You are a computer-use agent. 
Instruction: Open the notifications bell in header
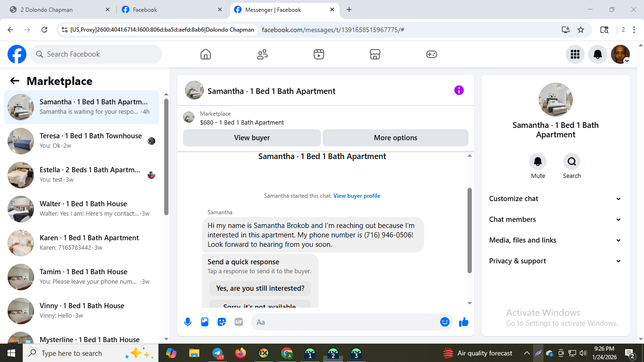[x=598, y=54]
